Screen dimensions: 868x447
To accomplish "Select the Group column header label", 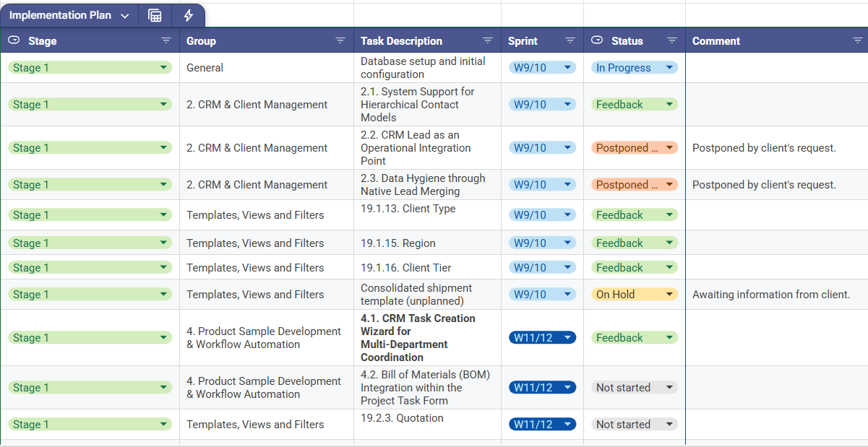I will 201,41.
